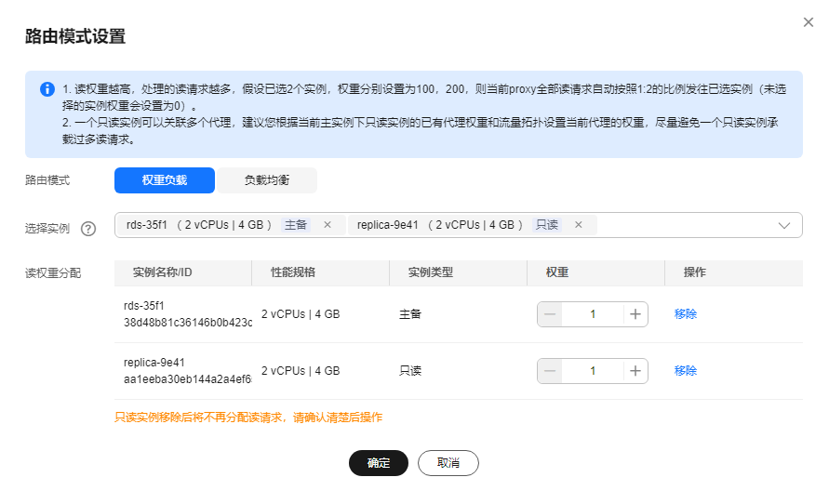The height and width of the screenshot is (504, 829).
Task: Click the help icon beside 选择实例
Action: point(89,229)
